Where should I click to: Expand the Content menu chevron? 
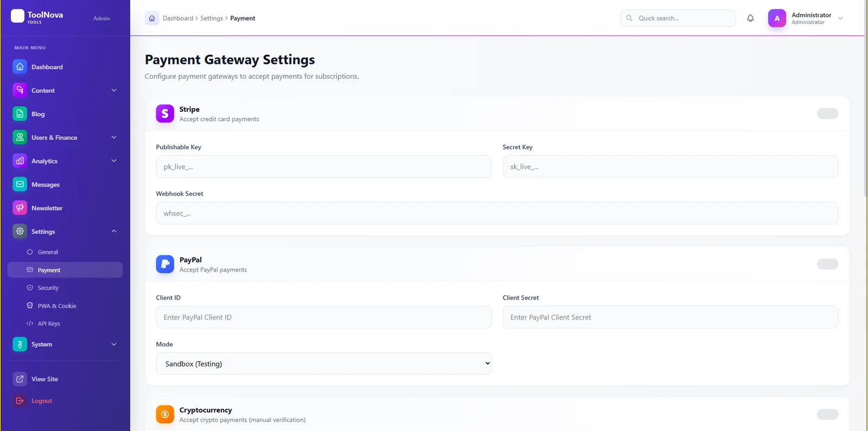tap(114, 90)
